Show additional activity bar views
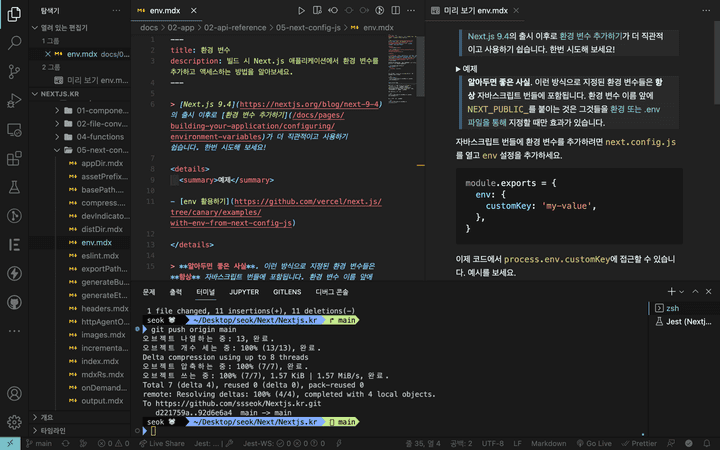 click(14, 331)
